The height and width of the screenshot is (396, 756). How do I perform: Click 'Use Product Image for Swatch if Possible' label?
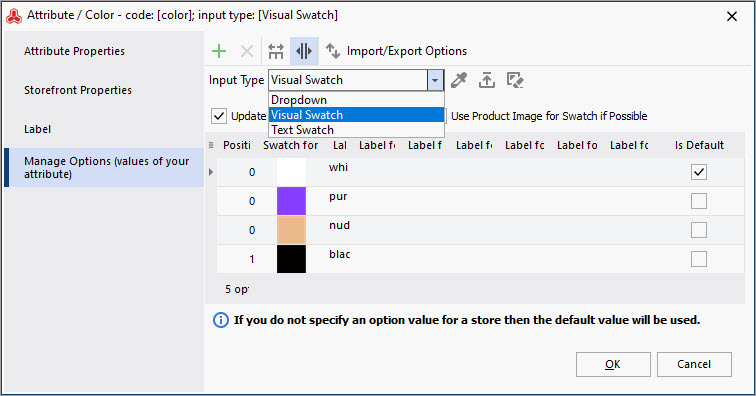pyautogui.click(x=549, y=116)
